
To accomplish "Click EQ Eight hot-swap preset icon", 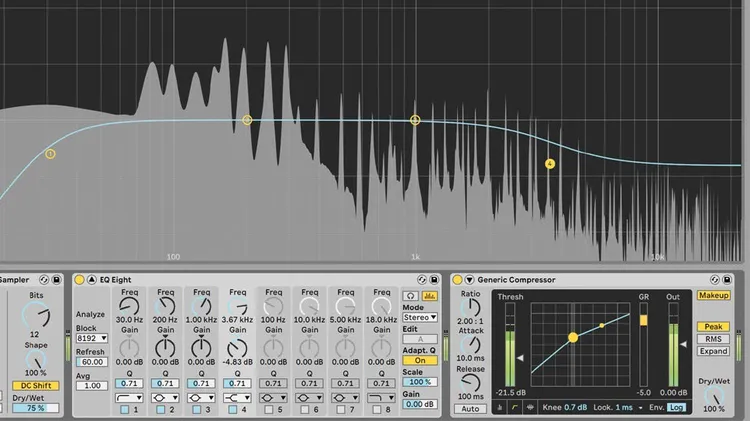I will pyautogui.click(x=422, y=280).
